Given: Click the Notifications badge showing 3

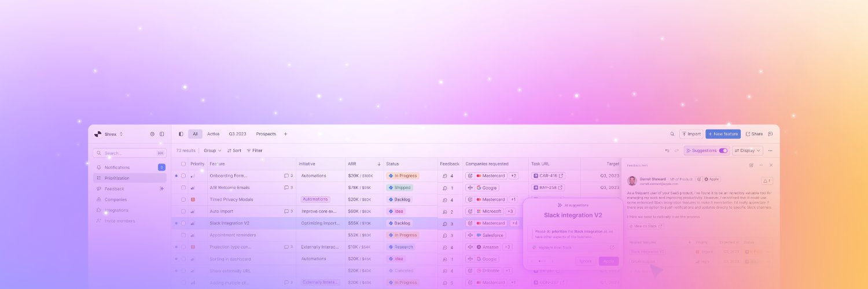Looking at the screenshot, I should click(x=161, y=168).
